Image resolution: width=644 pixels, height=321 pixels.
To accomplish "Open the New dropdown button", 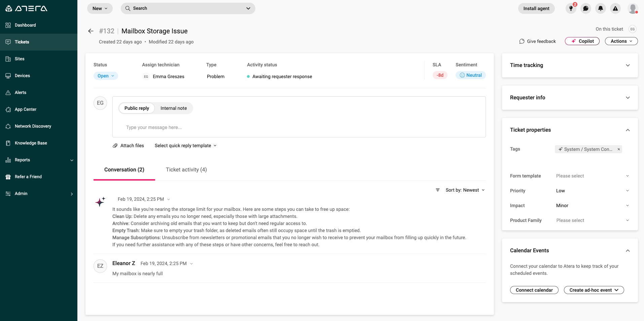I will [100, 8].
